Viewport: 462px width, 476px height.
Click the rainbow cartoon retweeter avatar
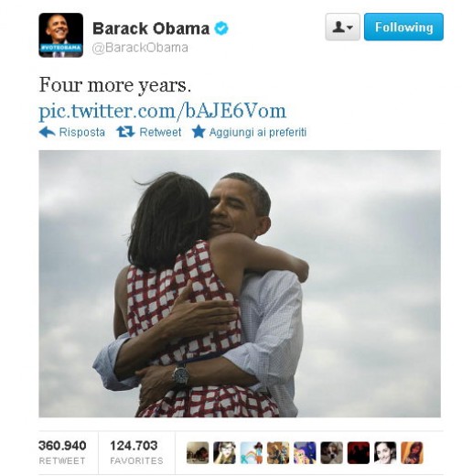[x=252, y=452]
